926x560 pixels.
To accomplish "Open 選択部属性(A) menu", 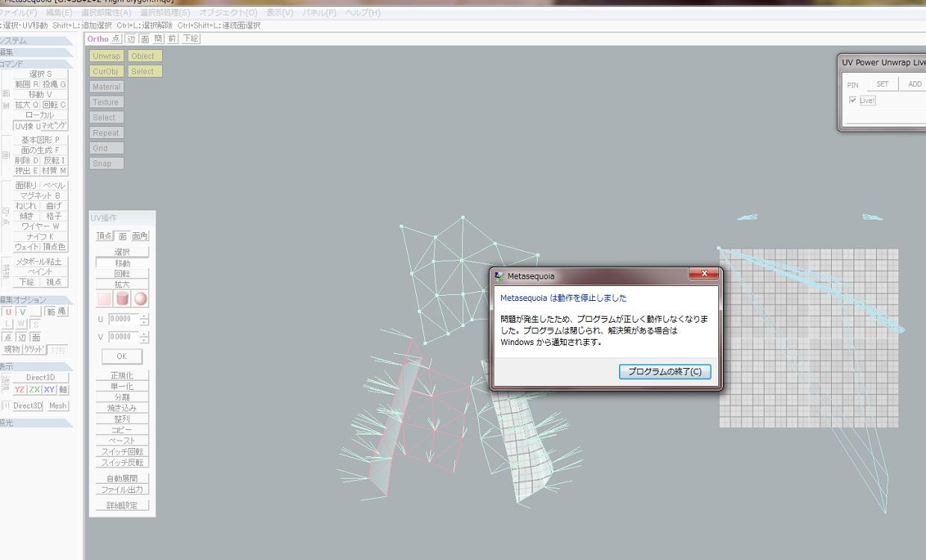I will 105,13.
